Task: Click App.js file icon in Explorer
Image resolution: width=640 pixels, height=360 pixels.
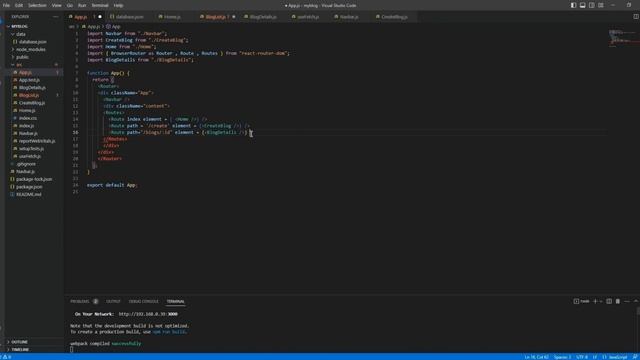Action: click(x=15, y=72)
